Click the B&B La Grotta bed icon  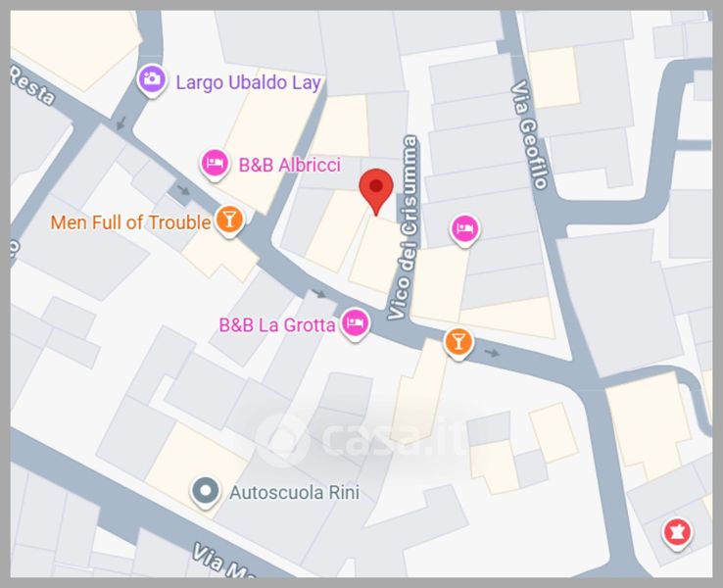[355, 323]
